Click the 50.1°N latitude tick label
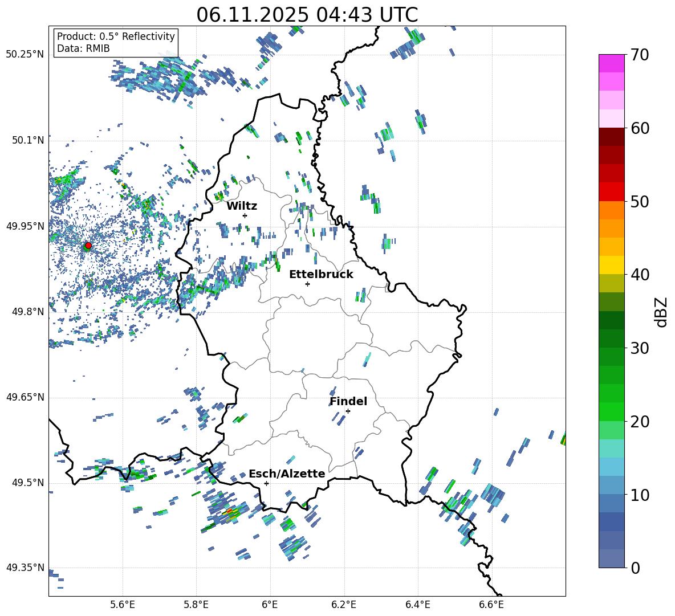This screenshot has height=616, width=675. pos(28,140)
